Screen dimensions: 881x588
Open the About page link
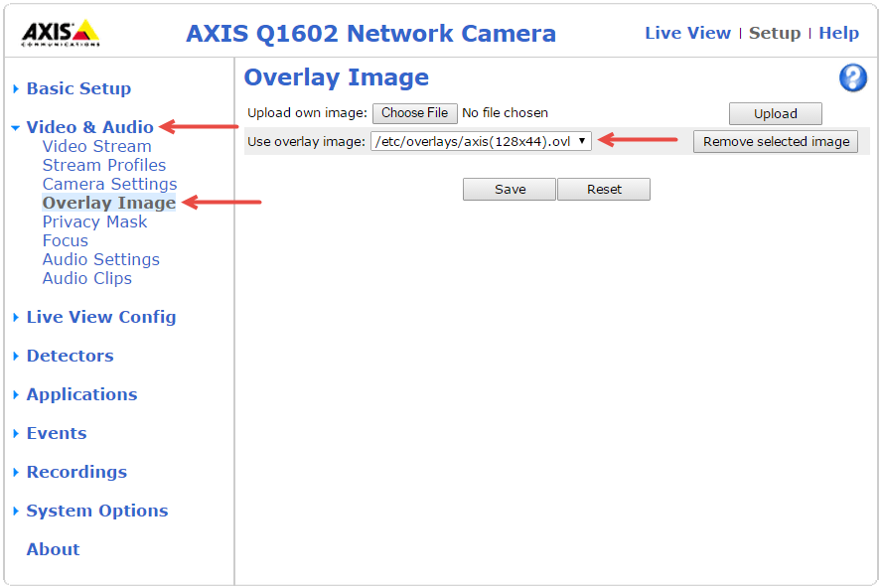tap(54, 550)
